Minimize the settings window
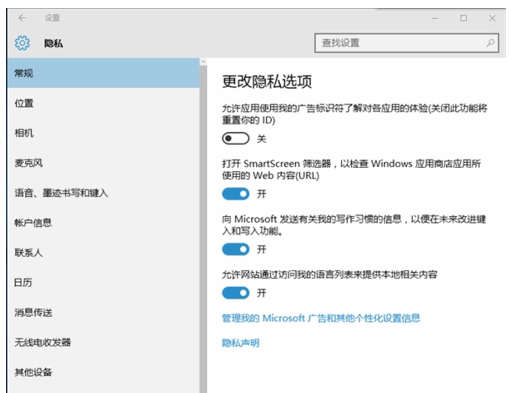Screen dimensions: 509x393 (x=435, y=18)
